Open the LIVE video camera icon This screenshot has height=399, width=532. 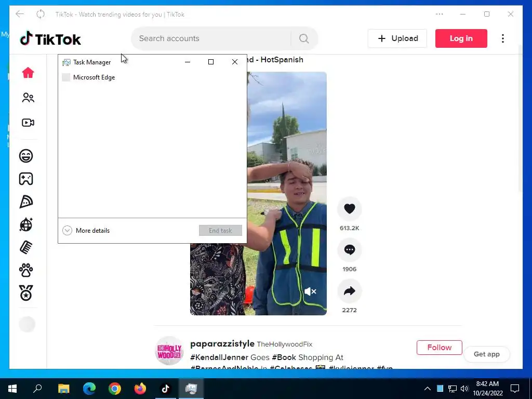pyautogui.click(x=28, y=123)
